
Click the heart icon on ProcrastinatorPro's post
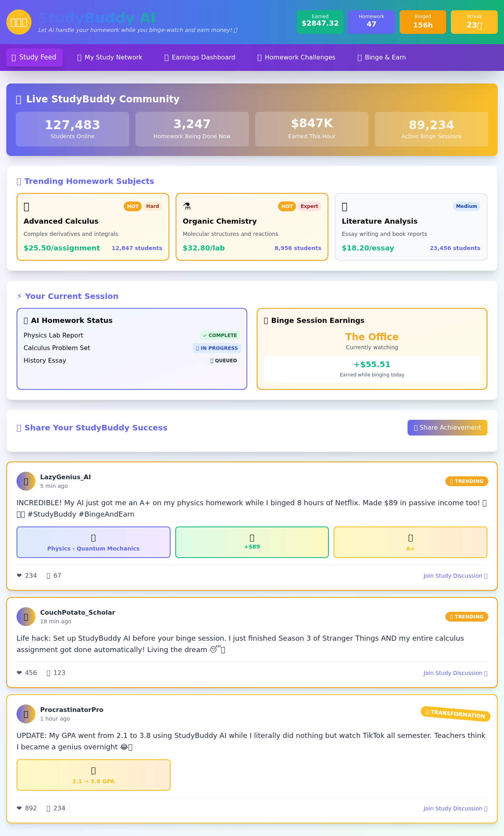pos(20,808)
